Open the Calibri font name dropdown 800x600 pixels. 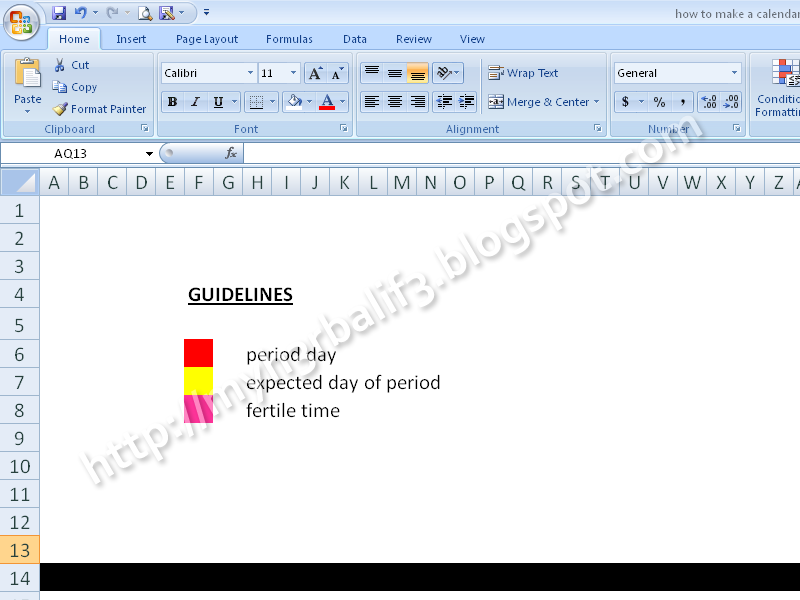click(x=250, y=73)
